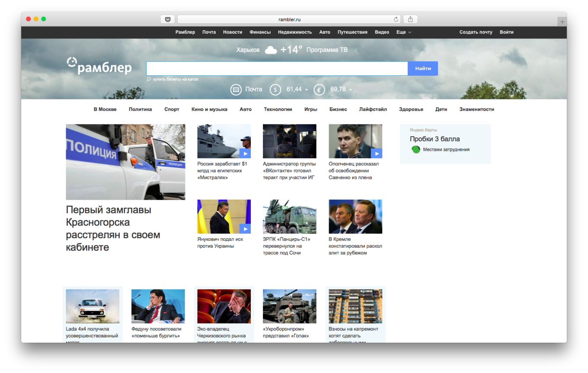
Task: Open Рамблер in the top bar
Action: click(185, 32)
